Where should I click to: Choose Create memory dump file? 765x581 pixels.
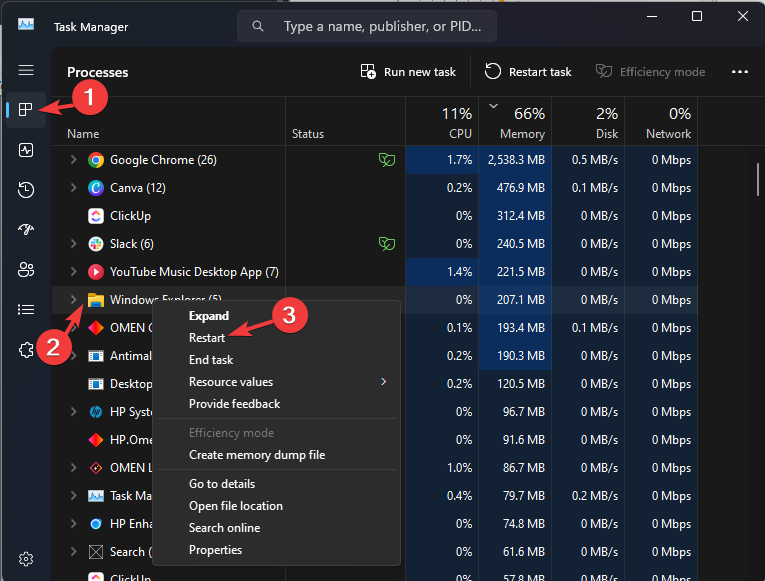(276, 455)
